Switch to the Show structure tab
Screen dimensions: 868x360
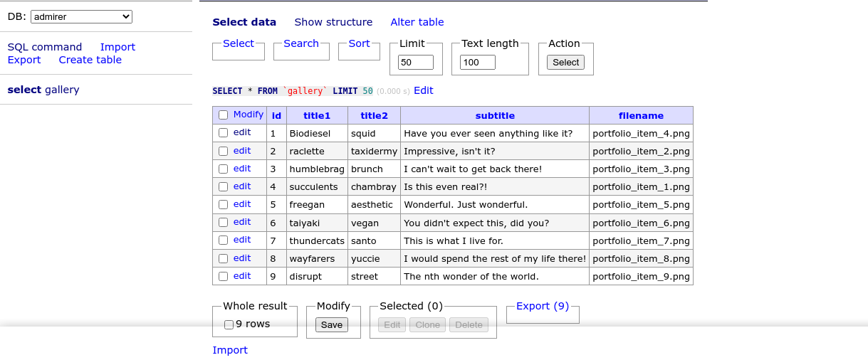click(333, 22)
